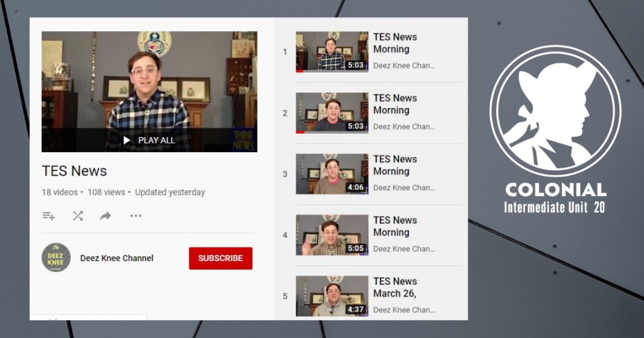The width and height of the screenshot is (644, 338).
Task: Click the index number 3 in playlist
Action: pos(285,174)
